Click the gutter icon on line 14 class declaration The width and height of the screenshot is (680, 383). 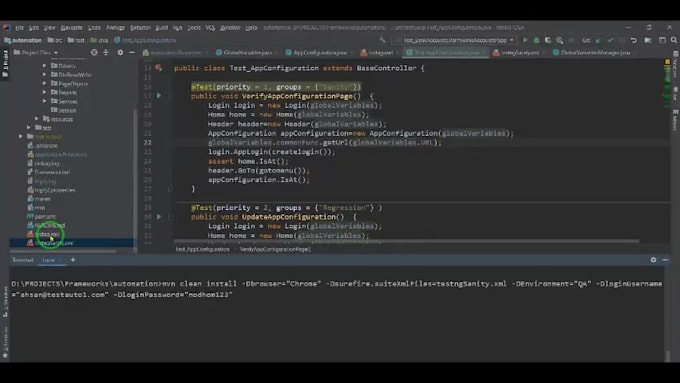coord(159,68)
